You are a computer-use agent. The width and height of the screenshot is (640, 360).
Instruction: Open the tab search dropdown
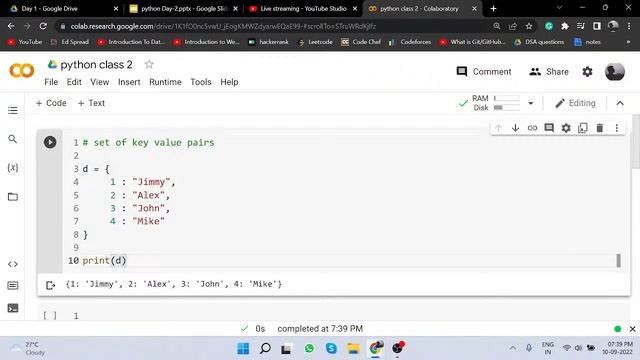point(560,8)
